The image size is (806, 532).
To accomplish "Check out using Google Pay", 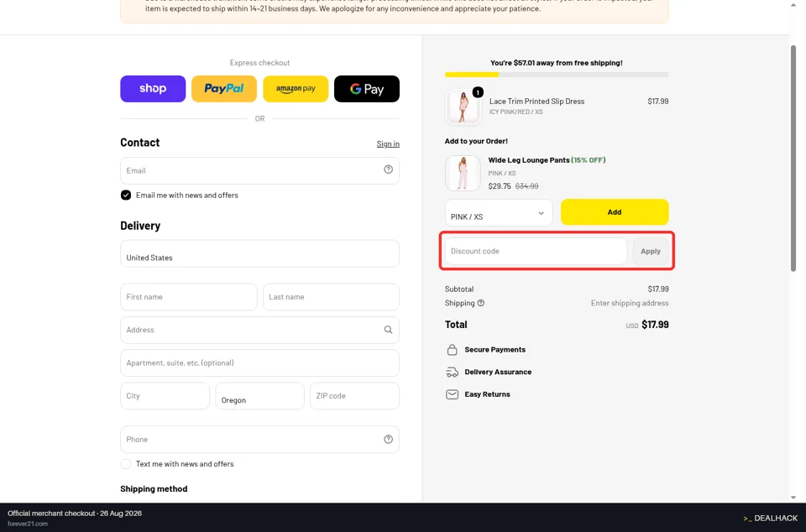I will pyautogui.click(x=367, y=89).
